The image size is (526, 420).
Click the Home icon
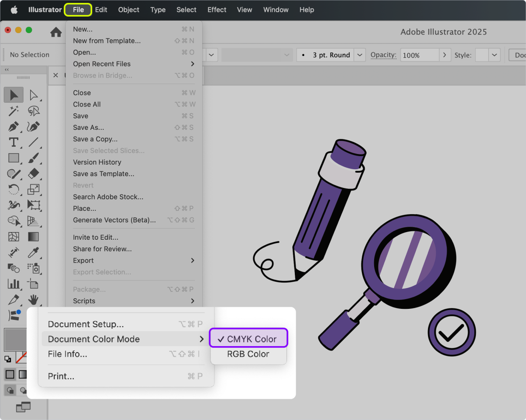pos(56,32)
